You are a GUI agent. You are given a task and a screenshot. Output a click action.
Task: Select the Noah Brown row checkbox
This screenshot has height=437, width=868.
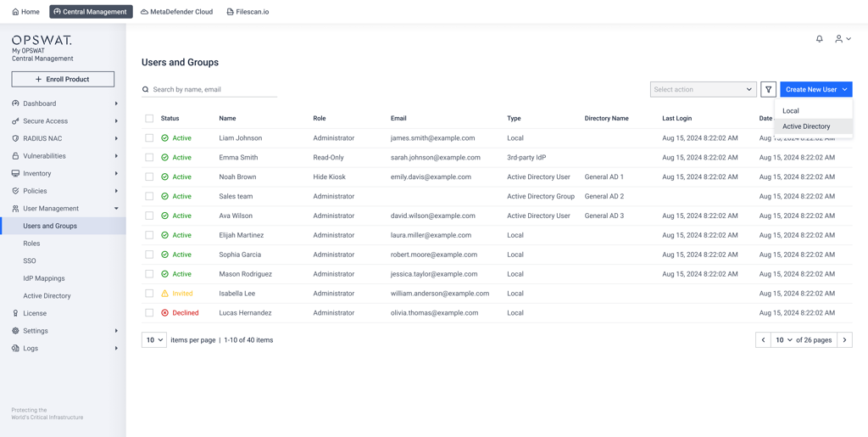149,176
